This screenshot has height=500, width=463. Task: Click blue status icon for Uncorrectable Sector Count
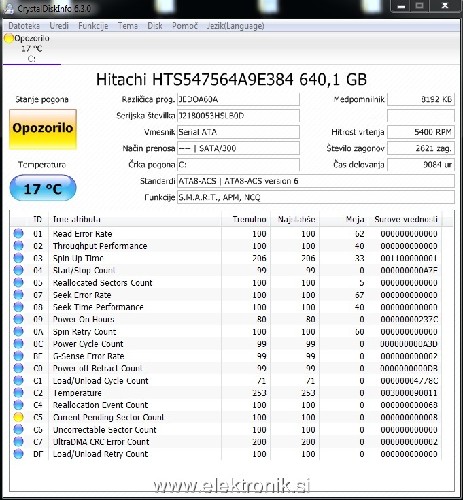(18, 429)
